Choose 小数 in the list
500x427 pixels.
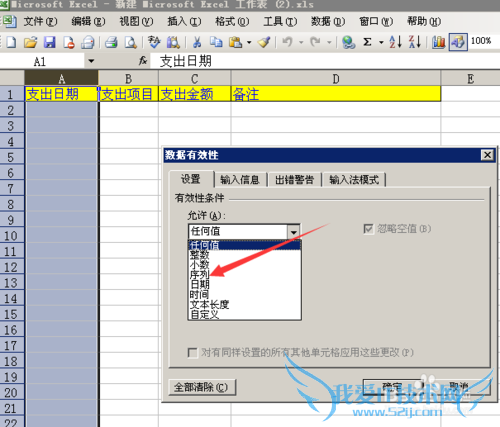(x=245, y=265)
